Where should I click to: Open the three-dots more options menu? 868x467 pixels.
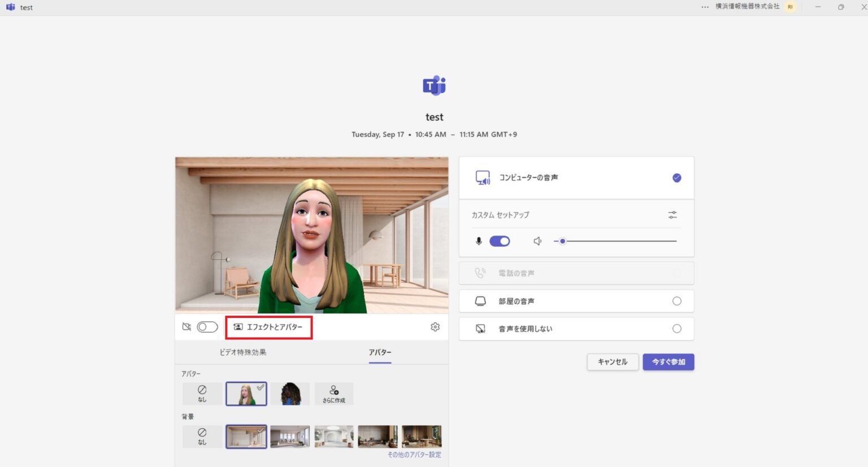[x=705, y=7]
